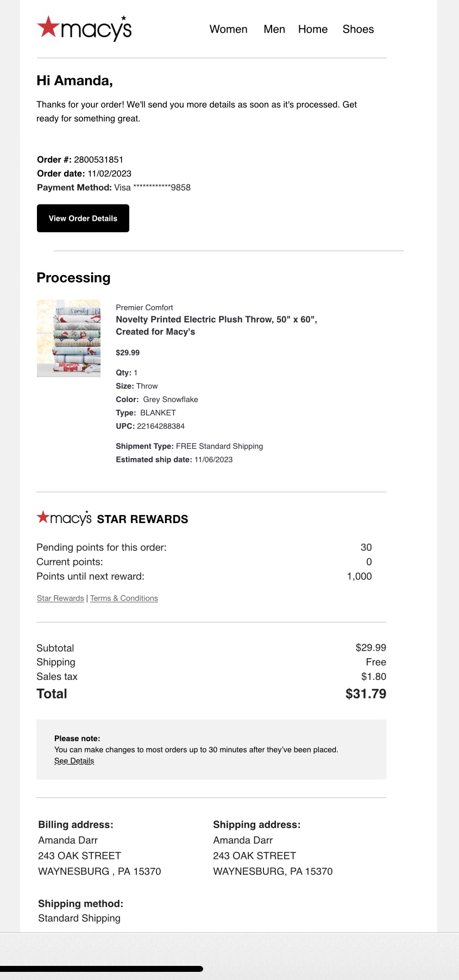The height and width of the screenshot is (980, 459).
Task: Open the Star Rewards link
Action: [60, 598]
